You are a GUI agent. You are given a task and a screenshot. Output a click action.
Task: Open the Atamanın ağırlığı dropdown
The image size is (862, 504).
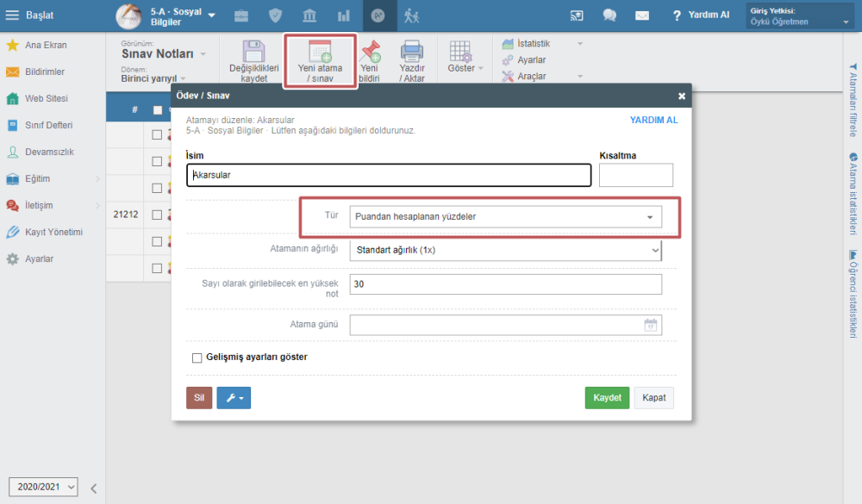point(506,250)
